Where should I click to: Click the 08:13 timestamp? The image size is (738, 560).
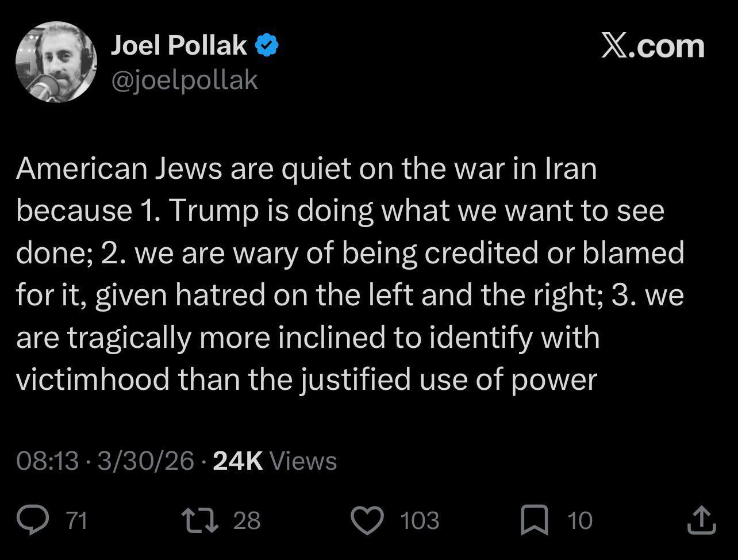coord(47,461)
